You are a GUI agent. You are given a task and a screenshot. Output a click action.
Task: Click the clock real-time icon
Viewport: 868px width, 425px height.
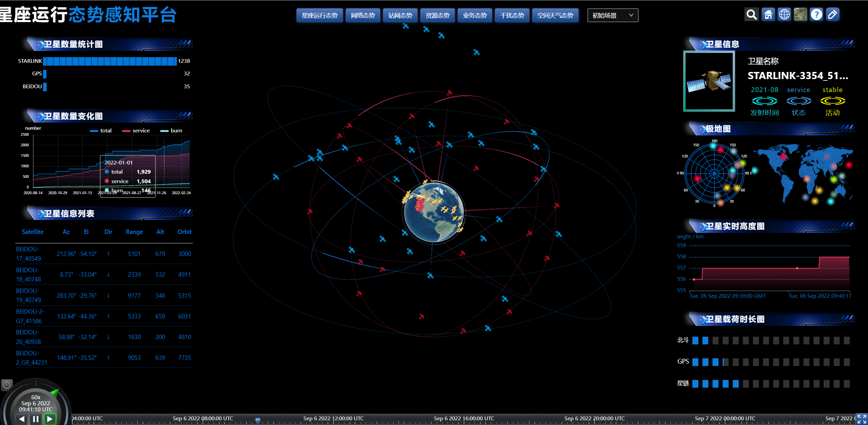[x=6, y=385]
